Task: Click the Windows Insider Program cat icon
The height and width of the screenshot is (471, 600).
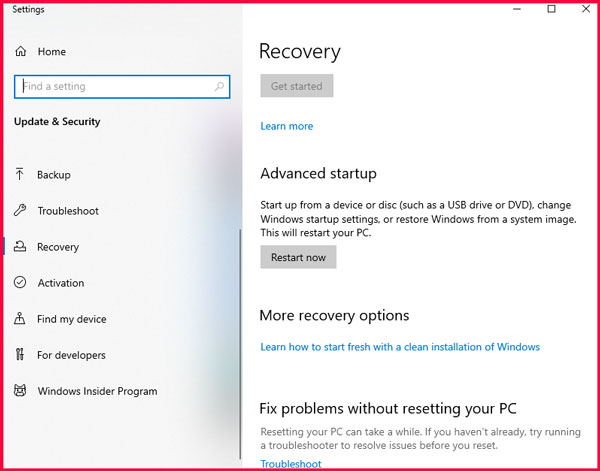Action: click(20, 391)
